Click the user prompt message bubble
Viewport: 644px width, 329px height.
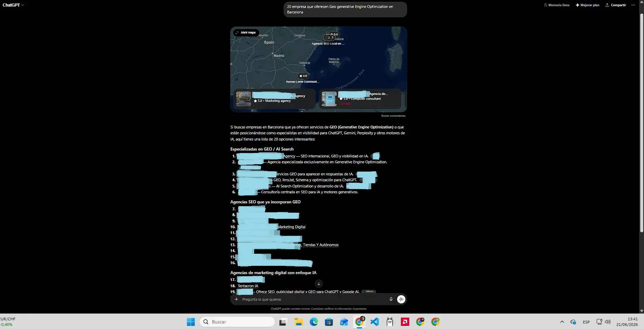[x=345, y=9]
